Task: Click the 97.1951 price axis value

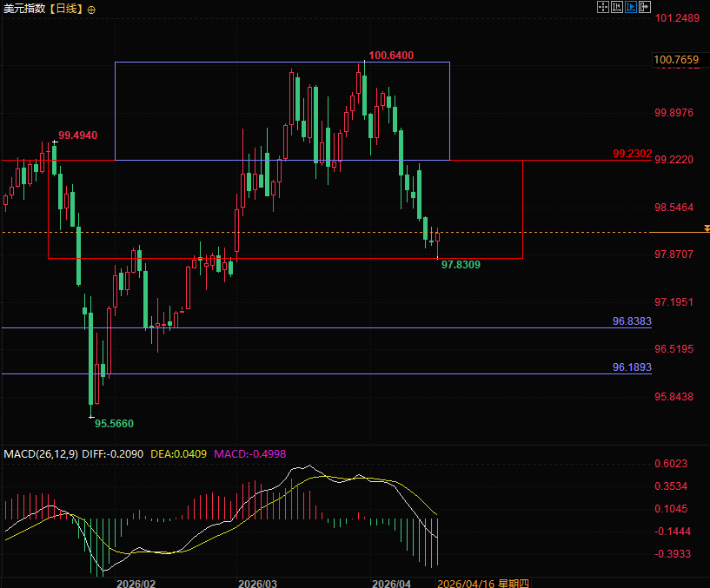Action: (x=674, y=302)
